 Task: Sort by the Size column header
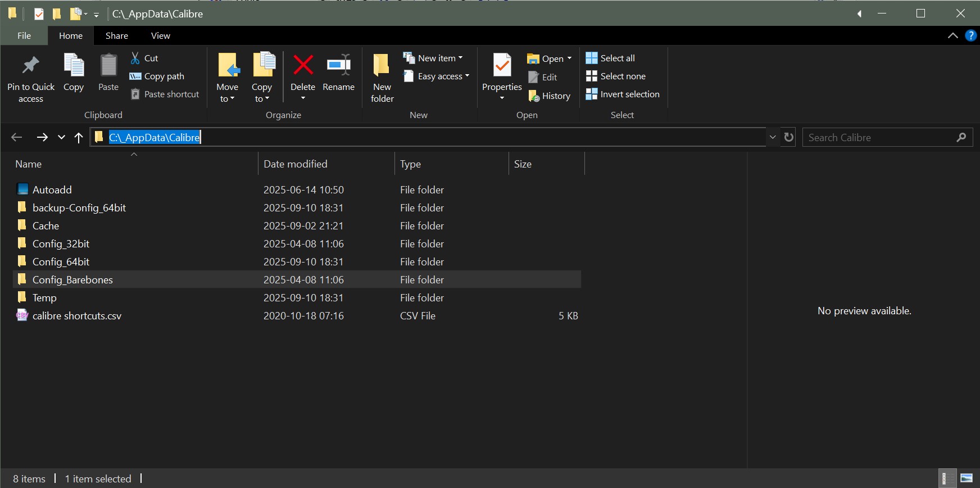[547, 164]
